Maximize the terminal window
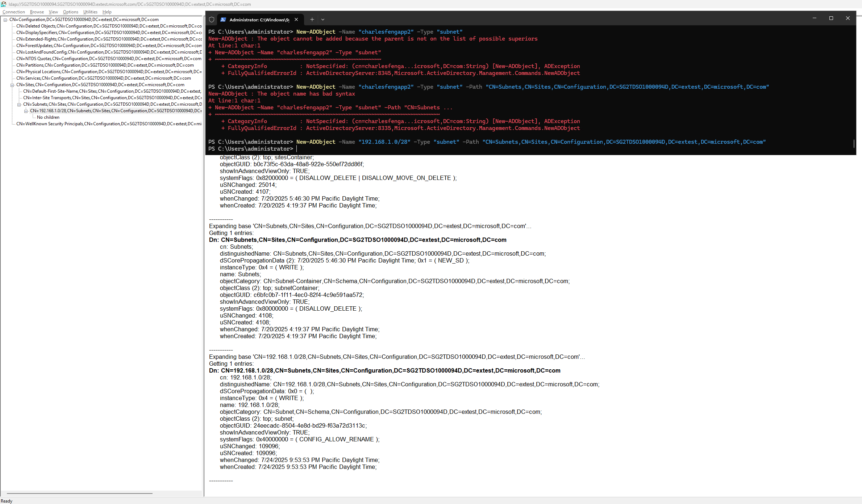The height and width of the screenshot is (504, 862). click(831, 18)
